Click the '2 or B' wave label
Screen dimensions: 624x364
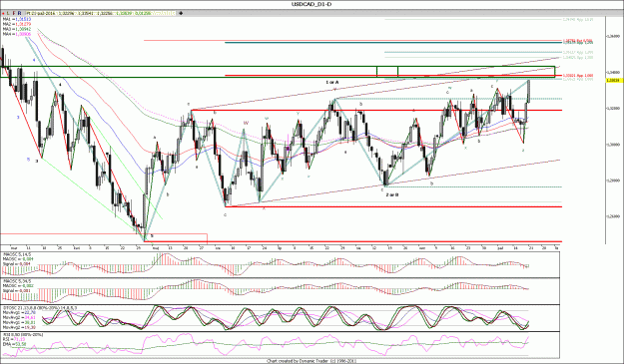tap(392, 194)
